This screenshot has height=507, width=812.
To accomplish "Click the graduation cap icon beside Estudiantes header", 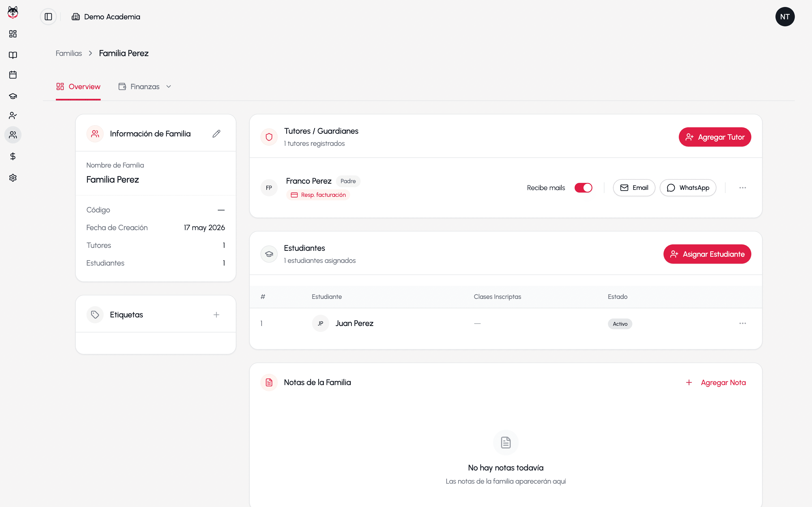I will (269, 254).
